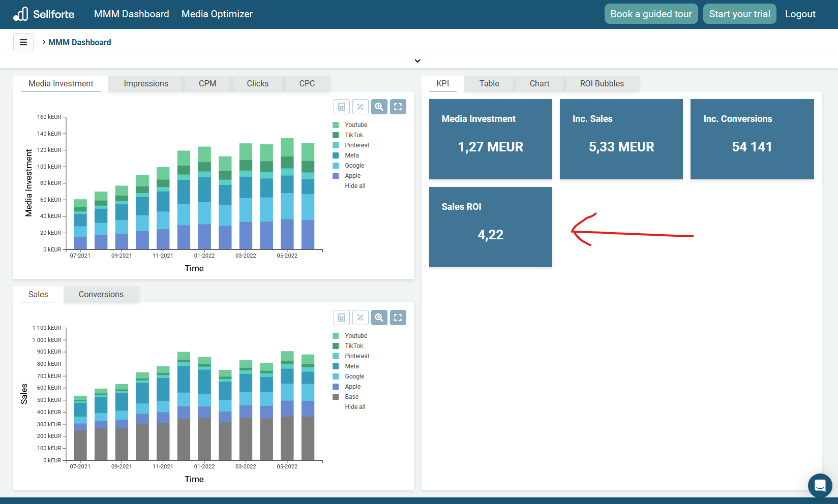Toggle percent view on Sales chart
The image size is (838, 504).
click(x=360, y=318)
